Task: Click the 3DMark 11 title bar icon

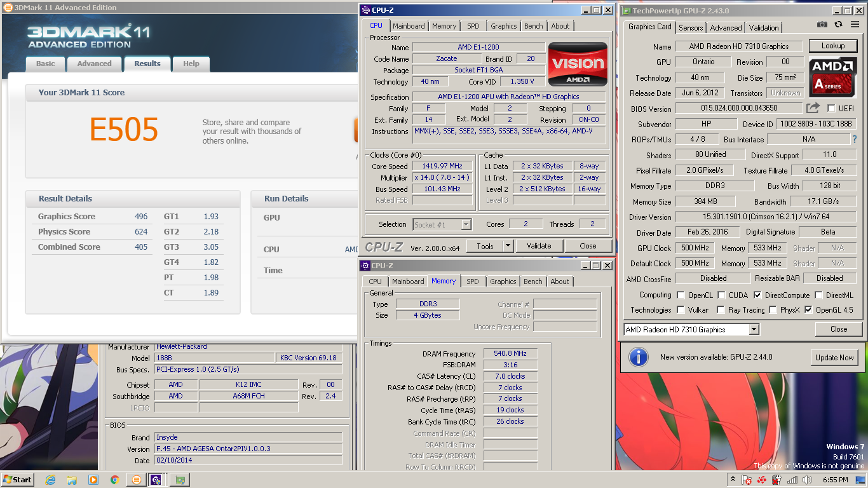Action: click(x=8, y=8)
